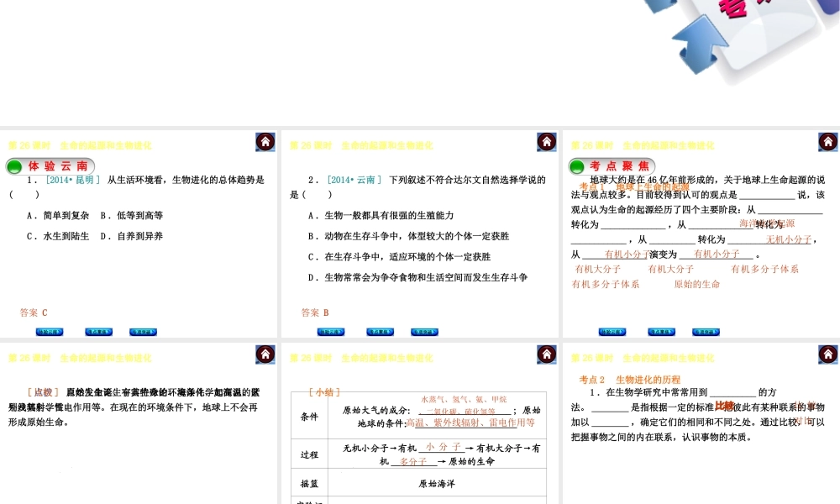Select option A 简单到复杂
Image resolution: width=840 pixels, height=504 pixels.
point(58,215)
